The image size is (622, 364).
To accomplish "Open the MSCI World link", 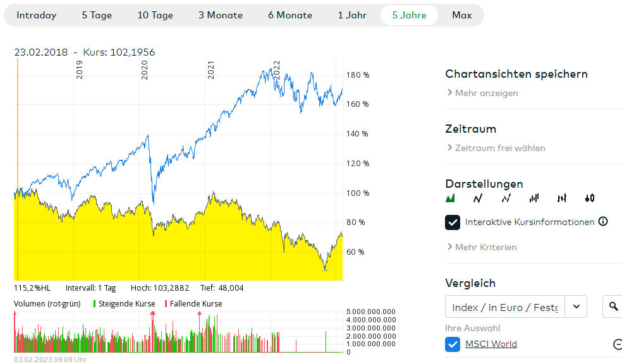I will [491, 344].
